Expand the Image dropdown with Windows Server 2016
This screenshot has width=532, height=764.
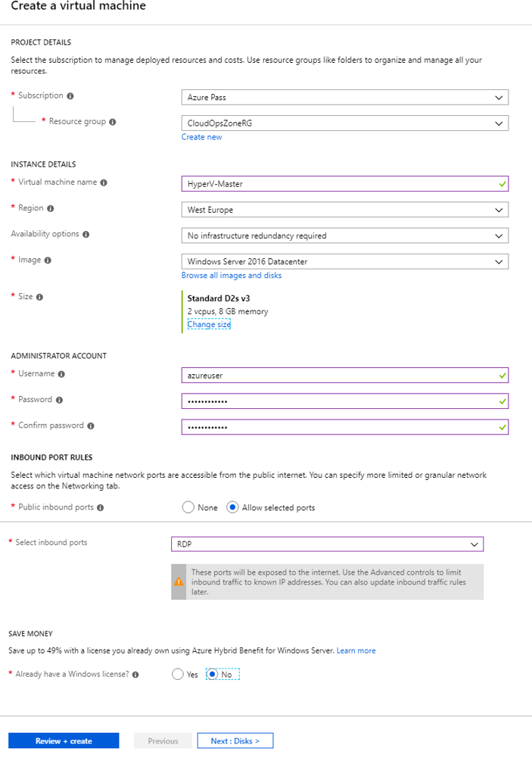click(345, 261)
